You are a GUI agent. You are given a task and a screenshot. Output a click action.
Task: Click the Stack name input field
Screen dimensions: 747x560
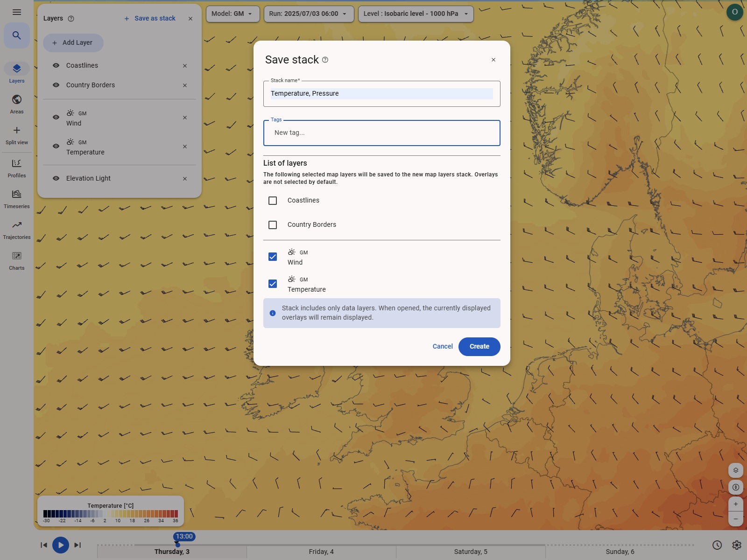381,94
